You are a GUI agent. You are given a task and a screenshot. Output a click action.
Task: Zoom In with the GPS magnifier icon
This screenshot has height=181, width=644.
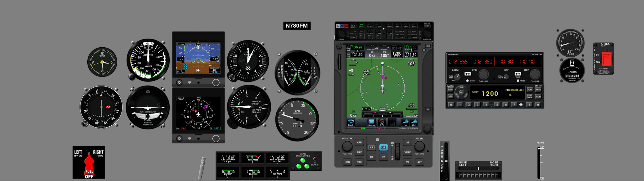(x=406, y=123)
